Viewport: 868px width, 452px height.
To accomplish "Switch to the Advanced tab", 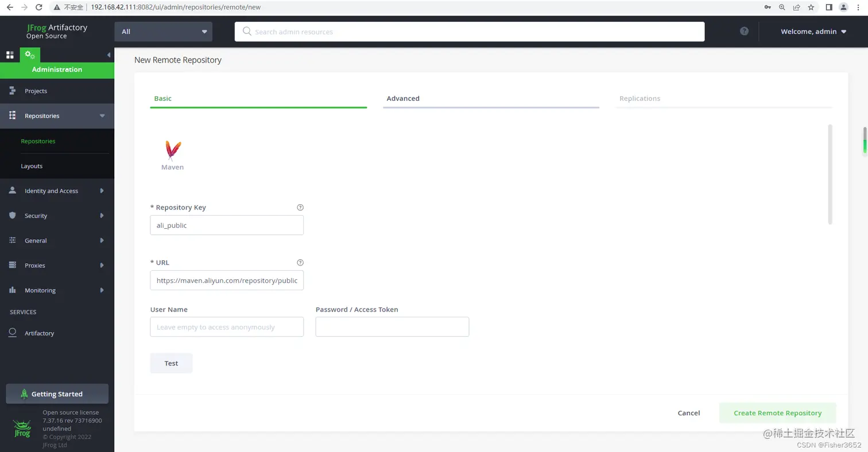I will click(x=491, y=99).
